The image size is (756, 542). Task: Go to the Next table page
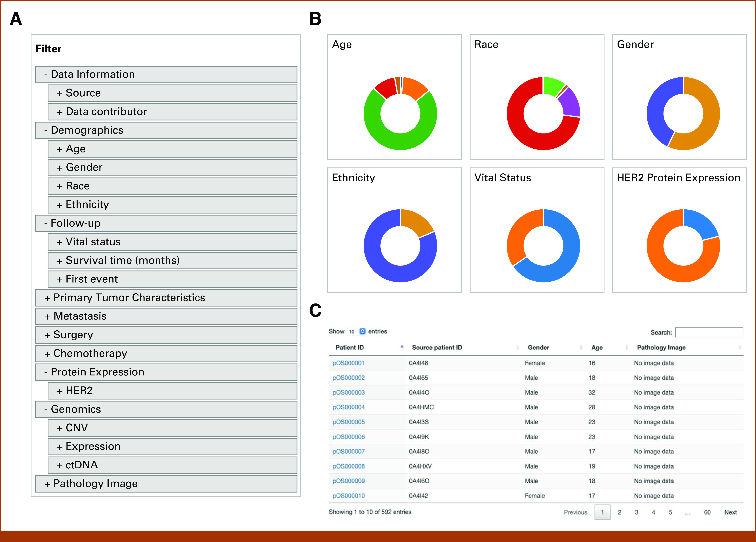click(730, 512)
